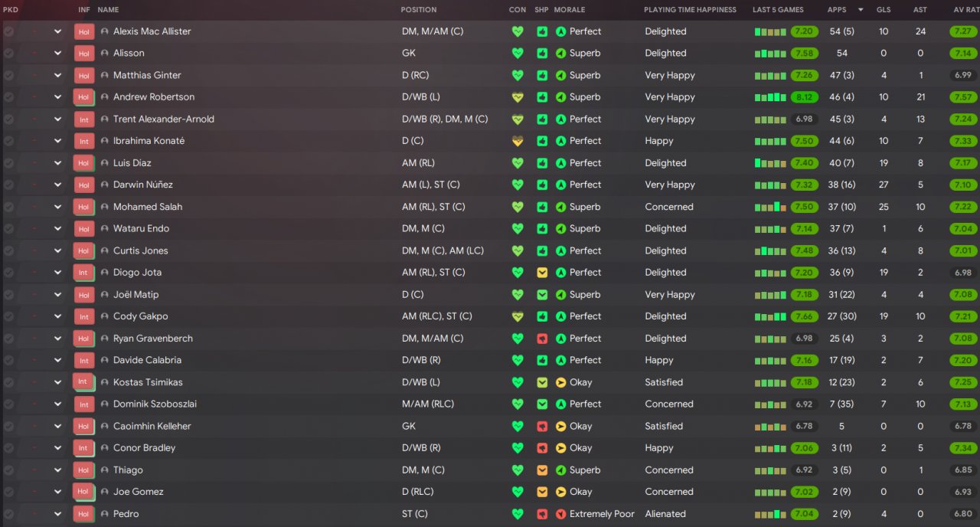
Task: Expand the dropdown chevron for Andrew Robertson
Action: coord(57,97)
